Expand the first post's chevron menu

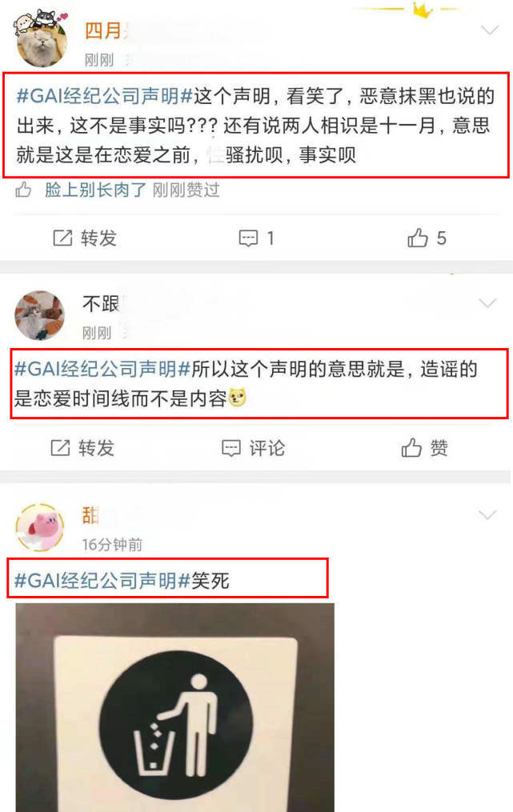(x=489, y=30)
